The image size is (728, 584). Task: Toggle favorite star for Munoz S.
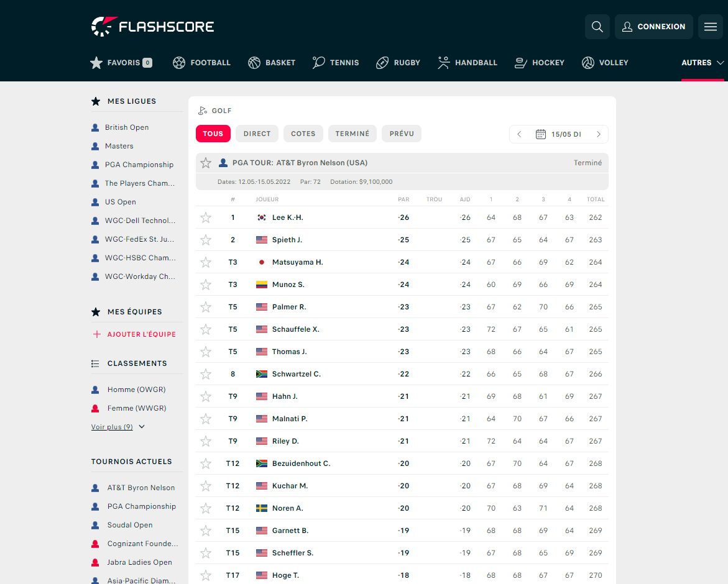point(206,285)
